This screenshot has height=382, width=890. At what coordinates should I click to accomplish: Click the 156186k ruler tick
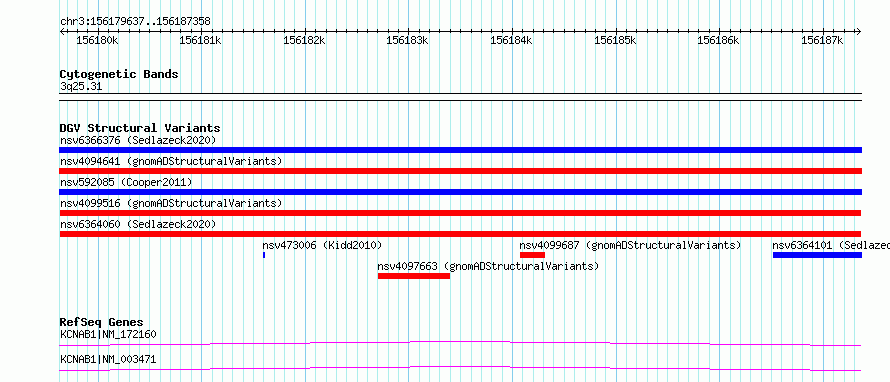[719, 40]
